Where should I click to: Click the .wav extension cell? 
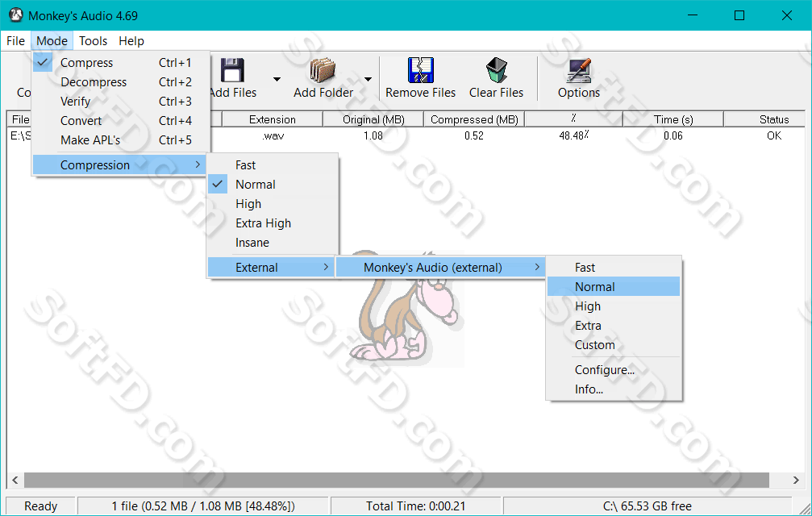point(273,135)
